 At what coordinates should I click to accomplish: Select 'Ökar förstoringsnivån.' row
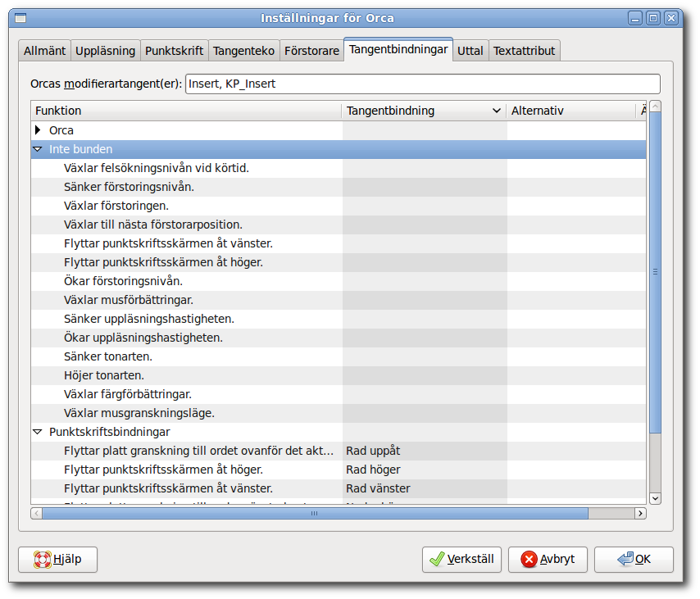click(x=339, y=281)
